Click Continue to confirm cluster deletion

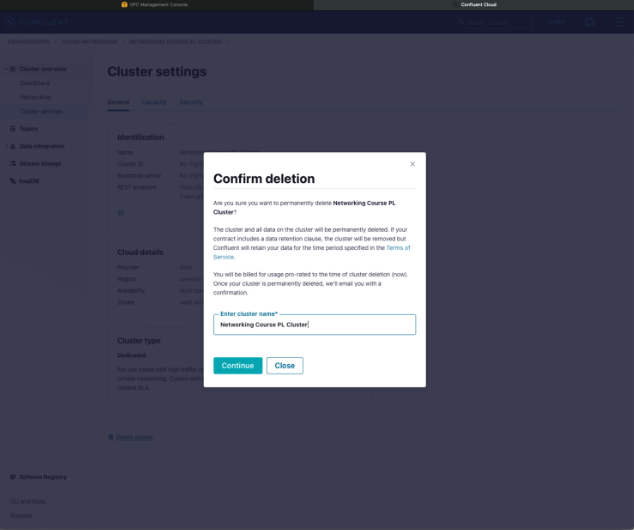[x=238, y=365]
